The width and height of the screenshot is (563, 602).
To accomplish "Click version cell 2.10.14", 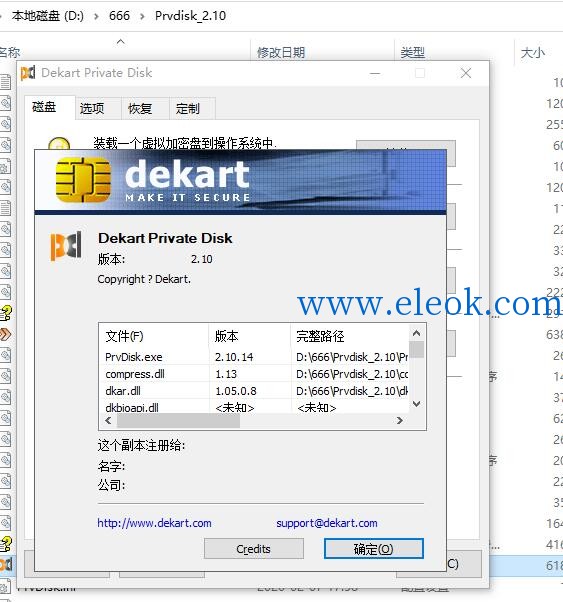I will [x=234, y=357].
